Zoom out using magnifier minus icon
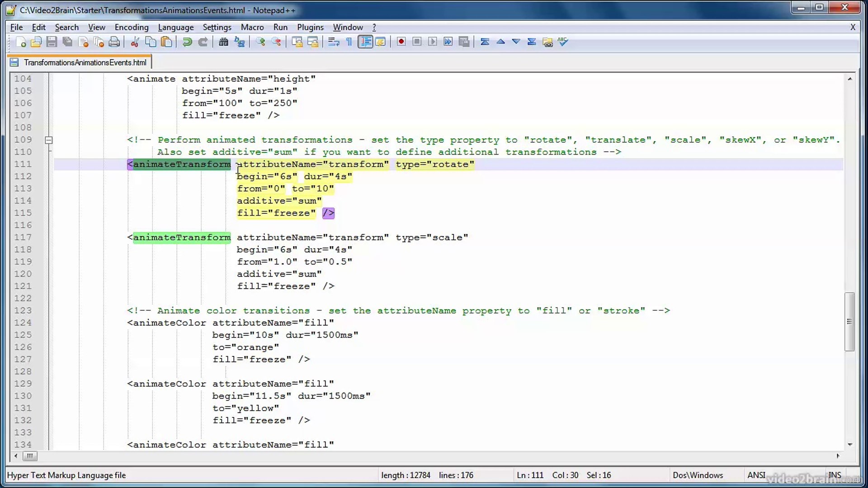868x488 pixels. tap(276, 42)
